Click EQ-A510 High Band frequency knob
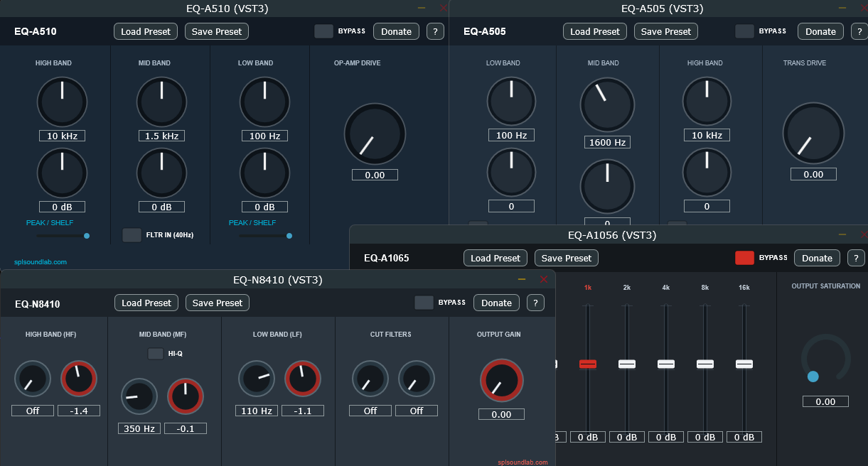 62,102
